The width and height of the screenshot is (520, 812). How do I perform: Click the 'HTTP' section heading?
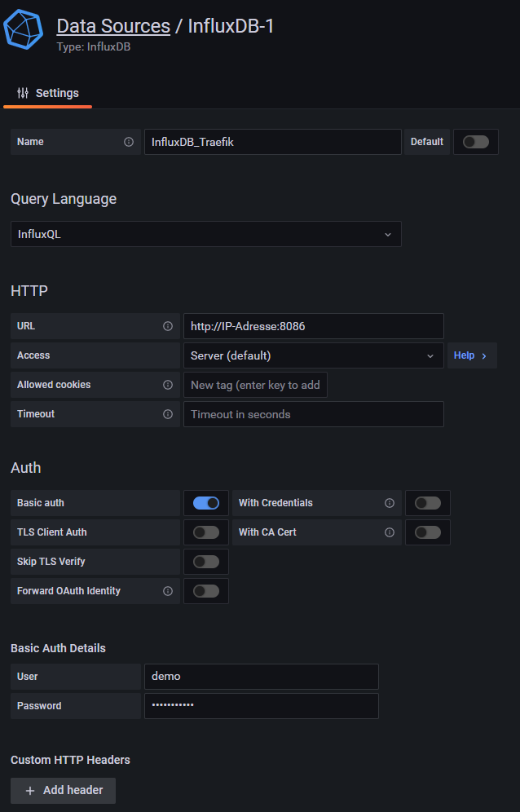coord(29,291)
